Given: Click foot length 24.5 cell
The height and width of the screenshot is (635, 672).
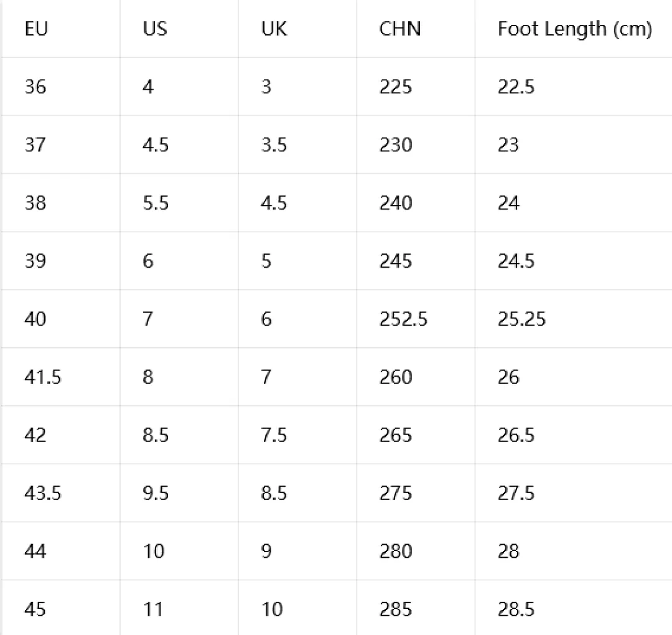Looking at the screenshot, I should tap(574, 261).
